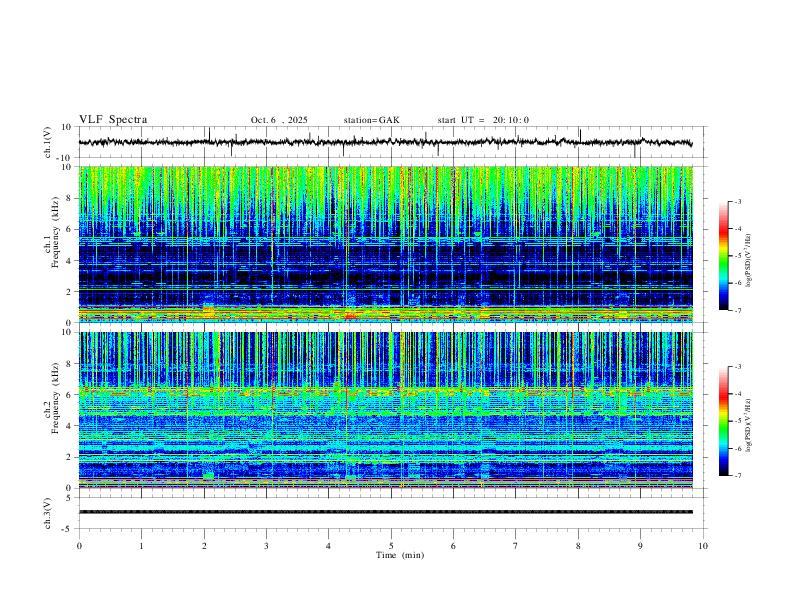Click the 5 tick on ch.3(V) axis
Screen dimensions: 792x612
pyautogui.click(x=70, y=497)
